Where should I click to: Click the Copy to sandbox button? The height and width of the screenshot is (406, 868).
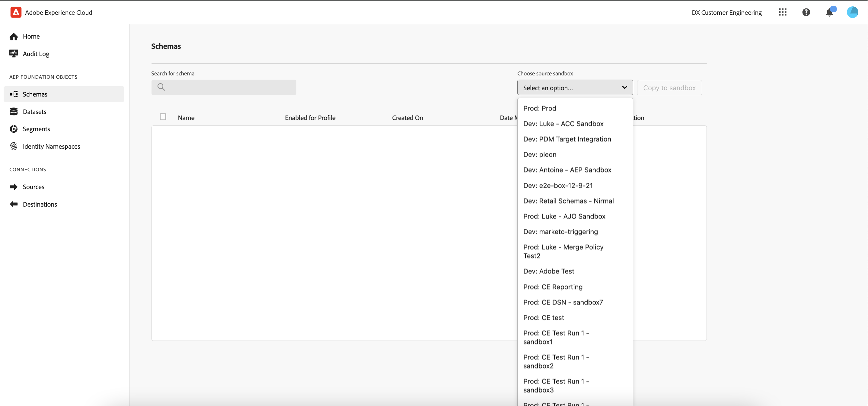tap(669, 87)
